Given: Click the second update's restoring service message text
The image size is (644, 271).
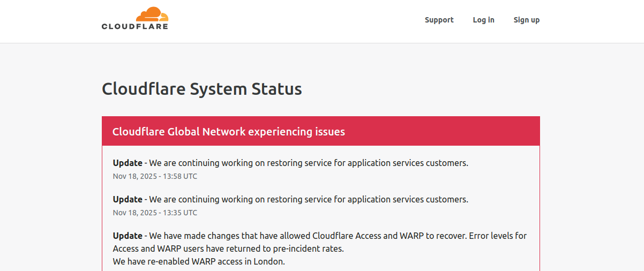Looking at the screenshot, I should [308, 199].
